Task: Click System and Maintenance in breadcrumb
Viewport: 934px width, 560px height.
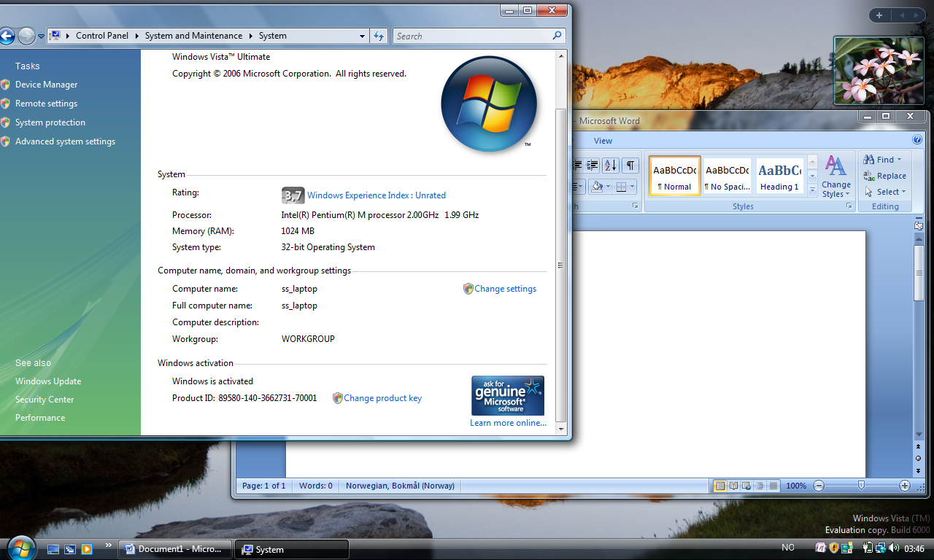Action: pyautogui.click(x=193, y=36)
